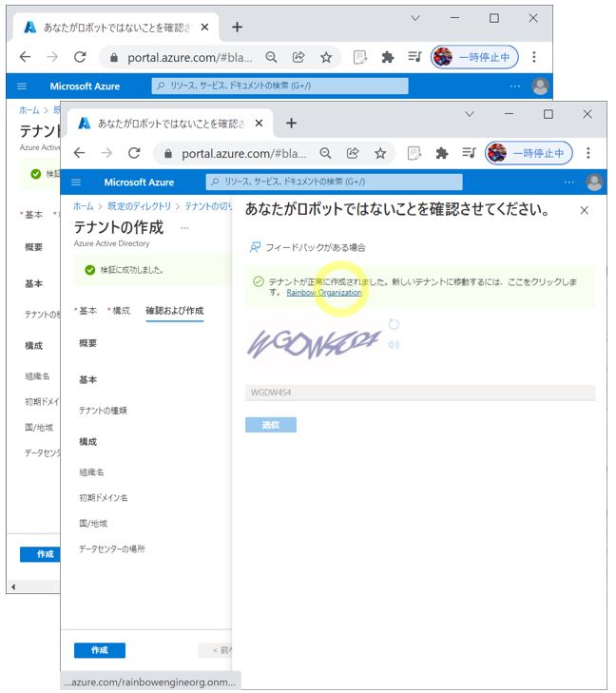Open extensions puzzle icon in front window
Viewport: 616px width, 693px height.
point(442,153)
